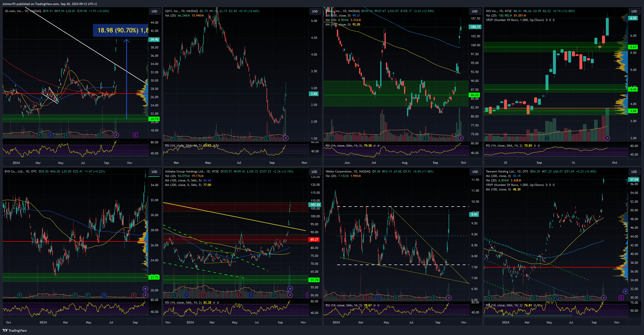Select 3.80 green level label on NIO axis
The height and width of the screenshot is (335, 644).
(633, 111)
